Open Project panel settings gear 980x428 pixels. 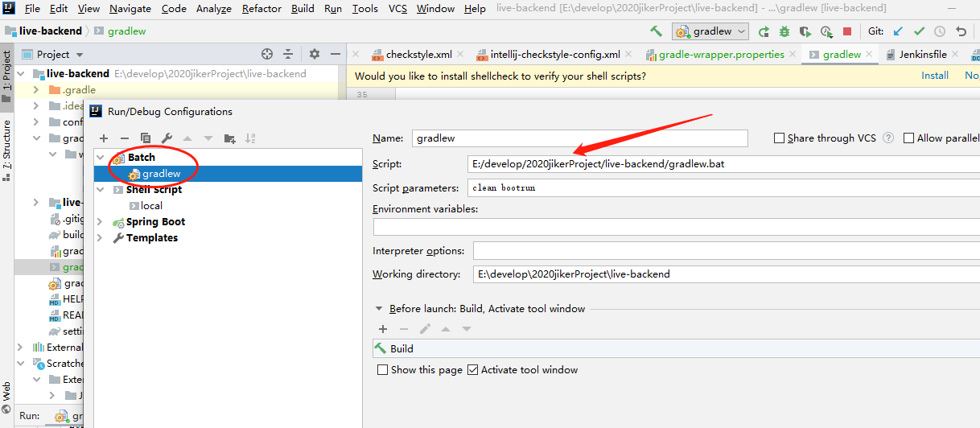pyautogui.click(x=315, y=55)
